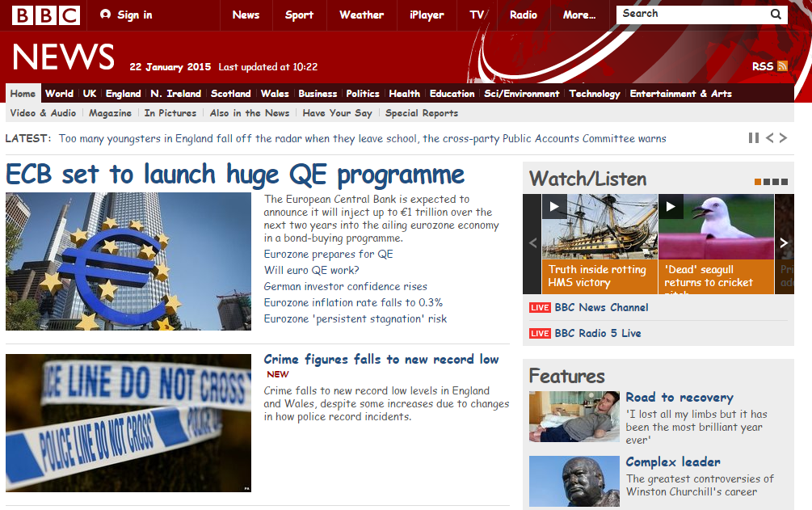Select the UK section tab

coord(90,94)
